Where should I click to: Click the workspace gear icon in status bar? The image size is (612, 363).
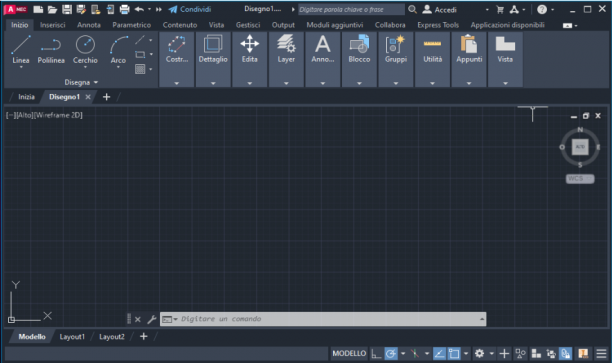(479, 354)
